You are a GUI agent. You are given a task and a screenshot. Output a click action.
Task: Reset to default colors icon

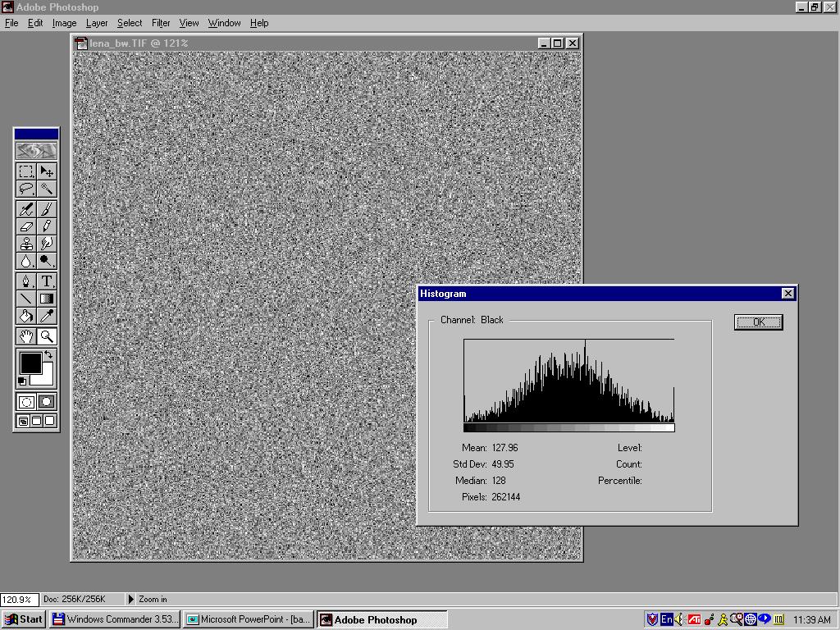[x=22, y=381]
